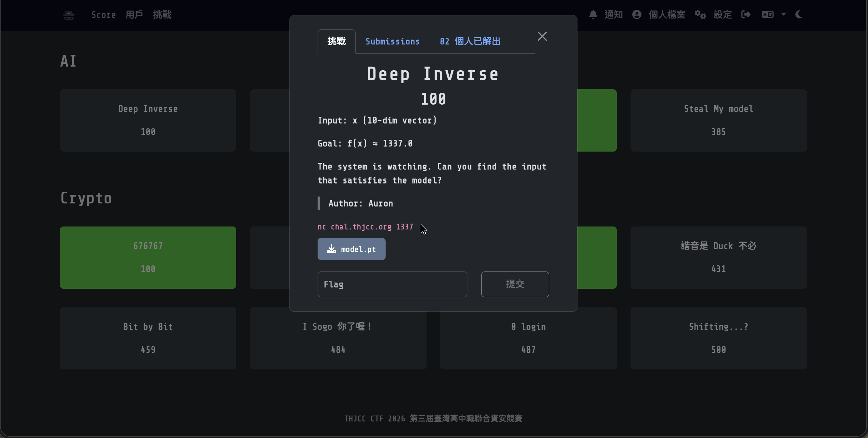Open the 82 個人已解出 solves tab
The image size is (868, 438).
point(470,41)
